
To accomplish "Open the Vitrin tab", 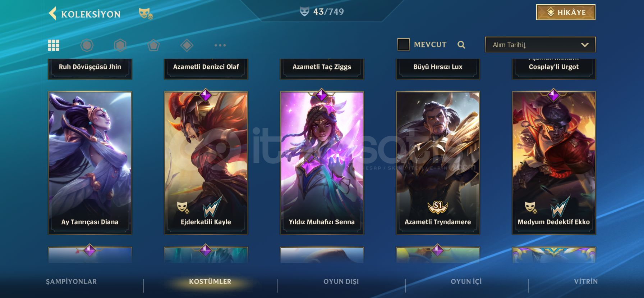I will (x=586, y=281).
